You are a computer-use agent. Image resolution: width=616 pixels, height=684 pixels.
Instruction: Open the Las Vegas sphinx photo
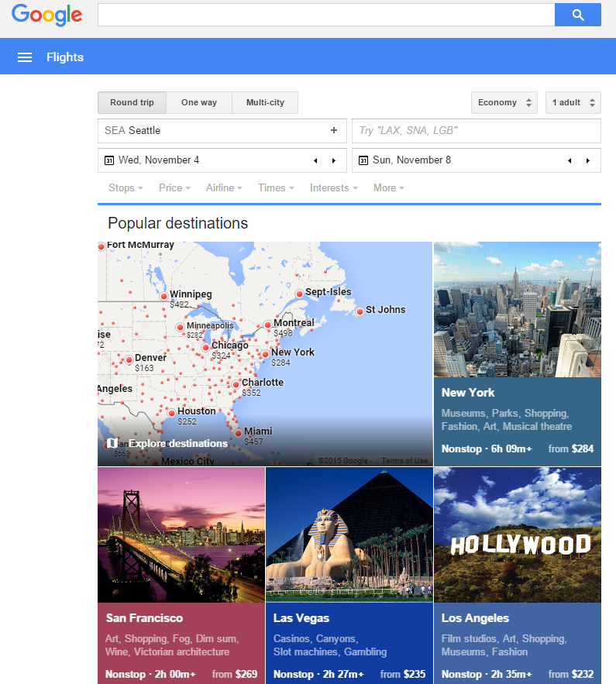349,534
